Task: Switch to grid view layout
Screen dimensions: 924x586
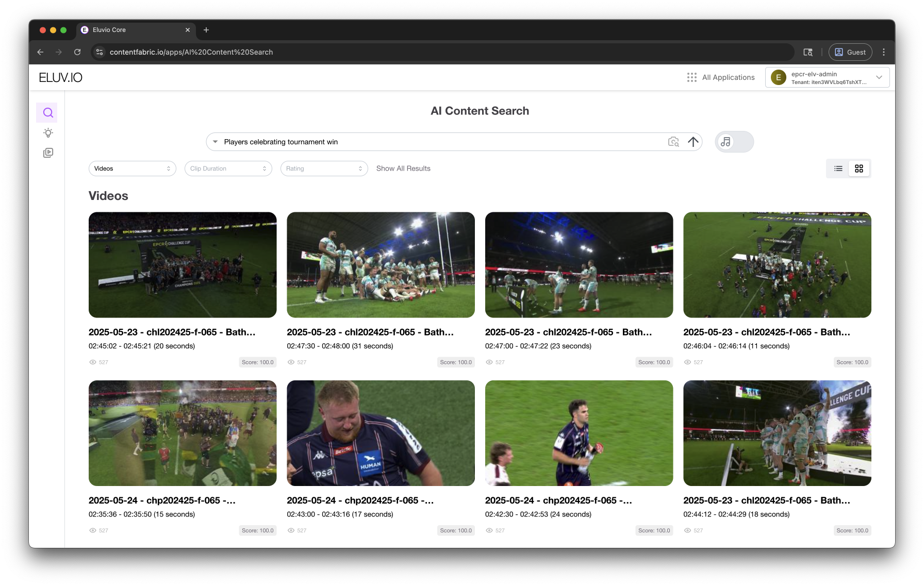Action: pyautogui.click(x=859, y=169)
